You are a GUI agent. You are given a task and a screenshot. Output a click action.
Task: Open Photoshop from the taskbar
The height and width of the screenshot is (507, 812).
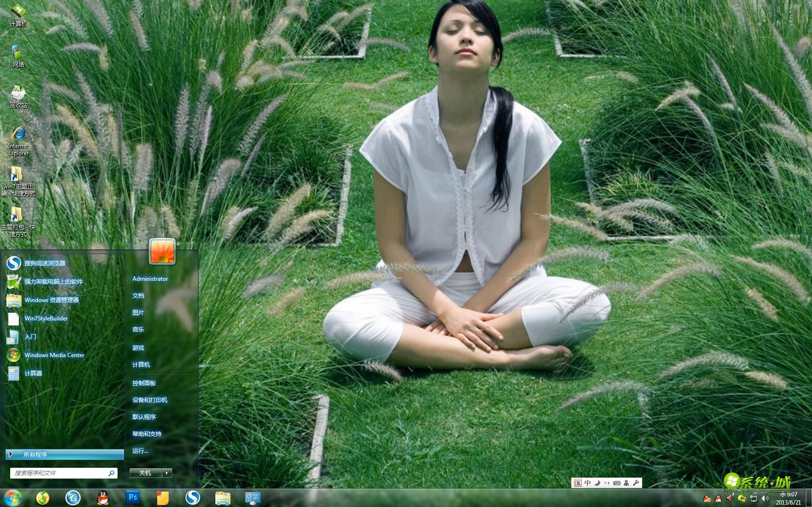(x=133, y=498)
